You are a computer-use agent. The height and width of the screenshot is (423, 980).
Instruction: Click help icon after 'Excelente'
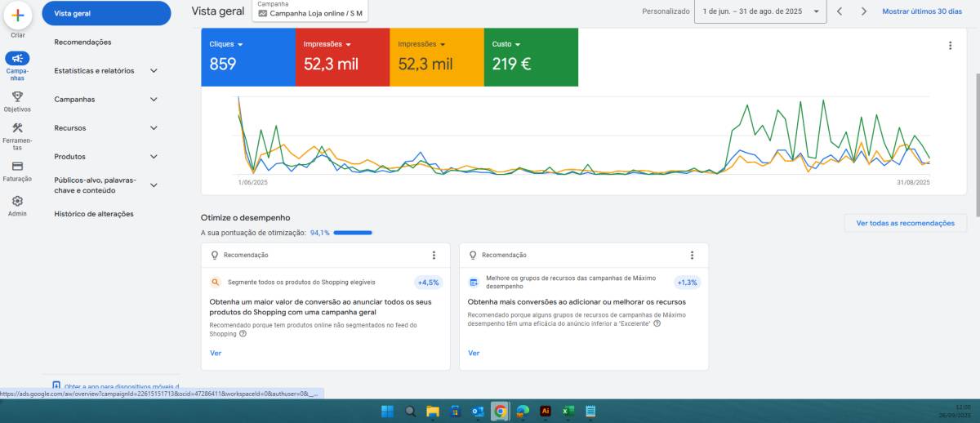[x=657, y=323]
